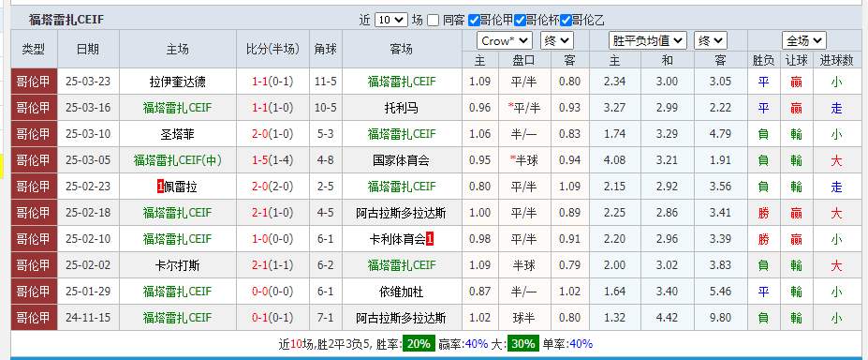Image resolution: width=868 pixels, height=360 pixels.
Task: Click the blue 平 result for 25-01-29
Action: tap(763, 292)
